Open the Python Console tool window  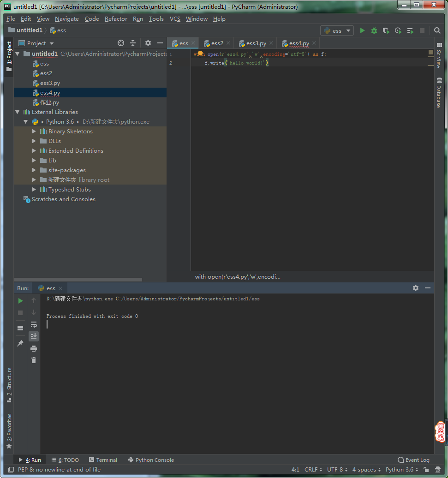[x=151, y=460]
